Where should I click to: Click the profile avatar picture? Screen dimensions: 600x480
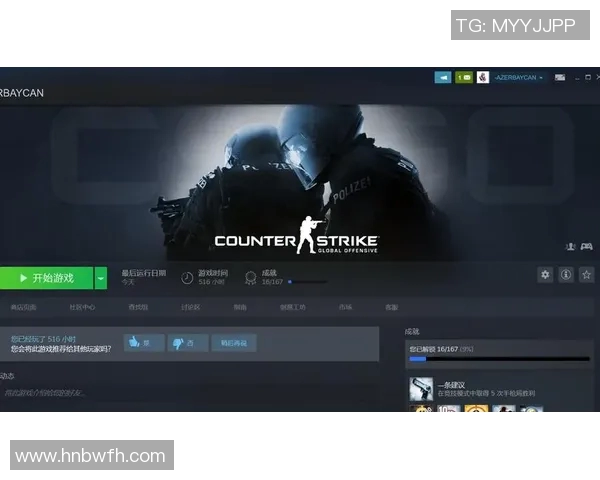[x=483, y=77]
